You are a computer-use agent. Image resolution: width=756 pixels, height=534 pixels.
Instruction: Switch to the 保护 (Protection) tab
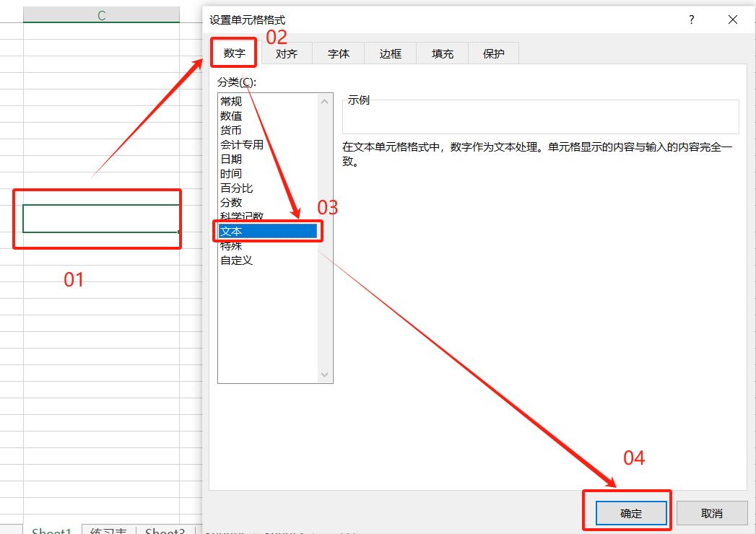pyautogui.click(x=493, y=53)
